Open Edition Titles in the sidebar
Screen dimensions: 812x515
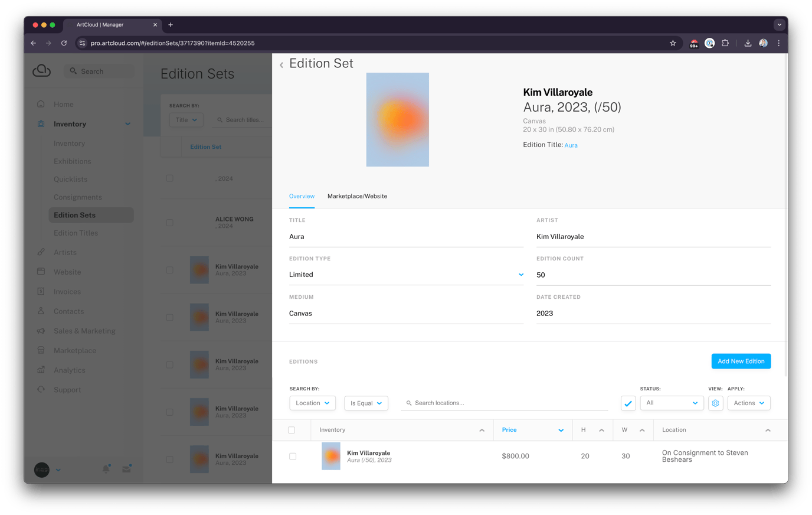pos(76,233)
